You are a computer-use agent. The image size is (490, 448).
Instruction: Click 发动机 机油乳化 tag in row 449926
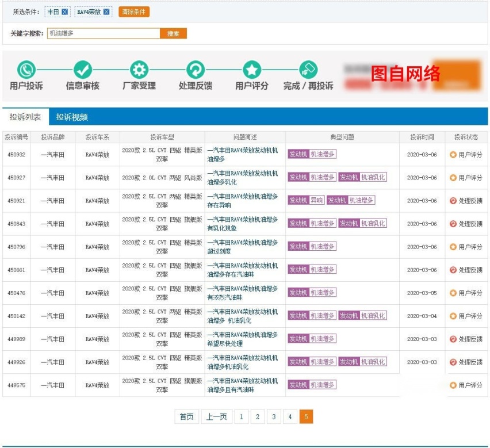(362, 362)
